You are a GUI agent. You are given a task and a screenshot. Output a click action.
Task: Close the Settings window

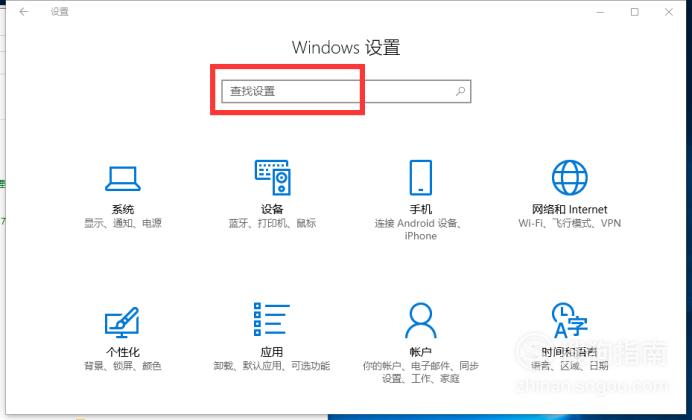click(x=669, y=12)
